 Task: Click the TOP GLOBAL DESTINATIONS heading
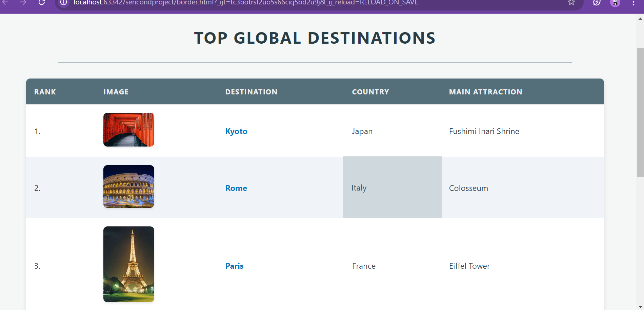(315, 38)
